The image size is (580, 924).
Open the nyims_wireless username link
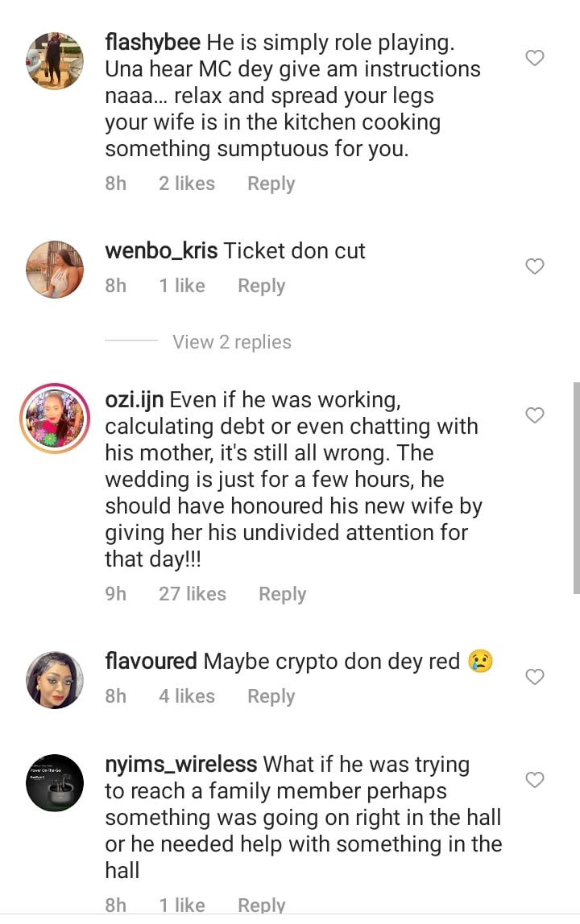(181, 765)
